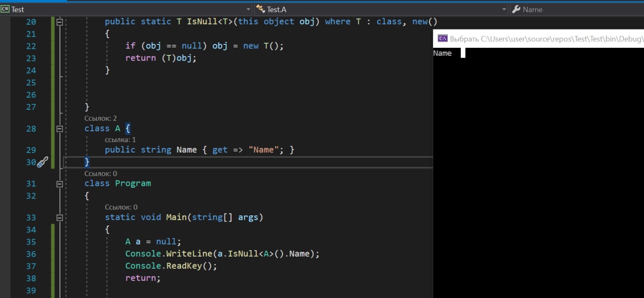Click the Main method name on line 33

click(176, 217)
